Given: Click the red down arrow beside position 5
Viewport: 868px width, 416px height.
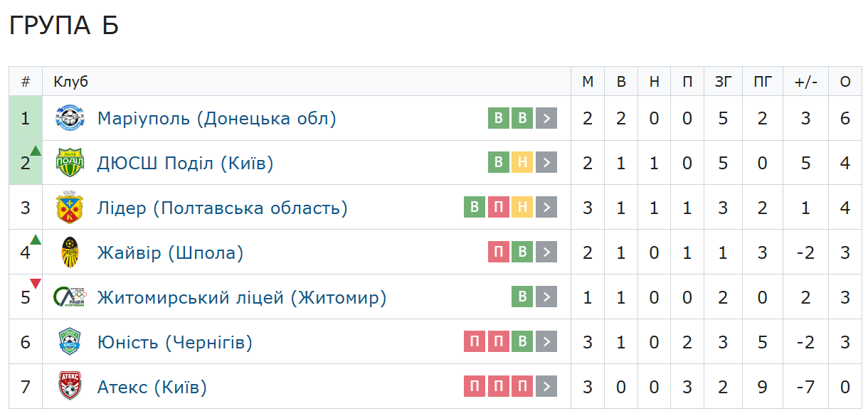Looking at the screenshot, I should click(x=36, y=284).
